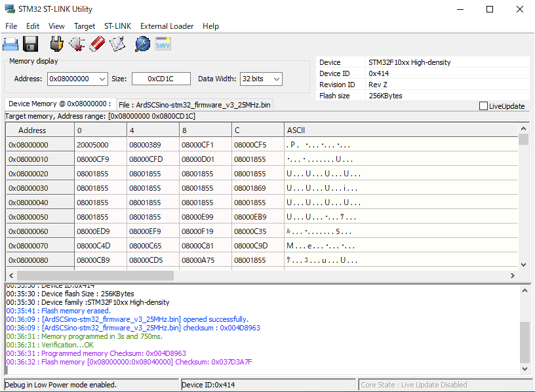Click the Address column header
The height and width of the screenshot is (392, 535).
tap(40, 130)
